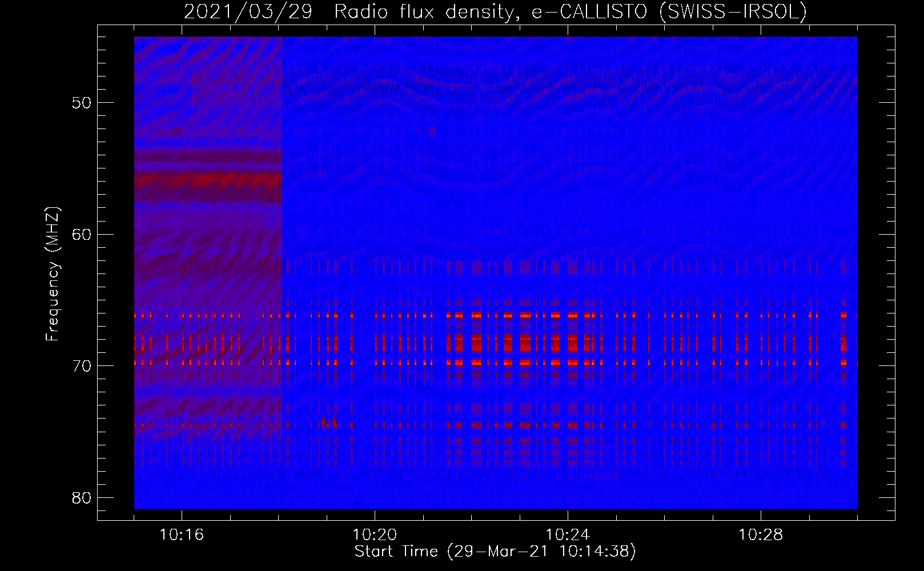
Task: Click the date '2021/03/29' in the title
Action: tap(248, 11)
